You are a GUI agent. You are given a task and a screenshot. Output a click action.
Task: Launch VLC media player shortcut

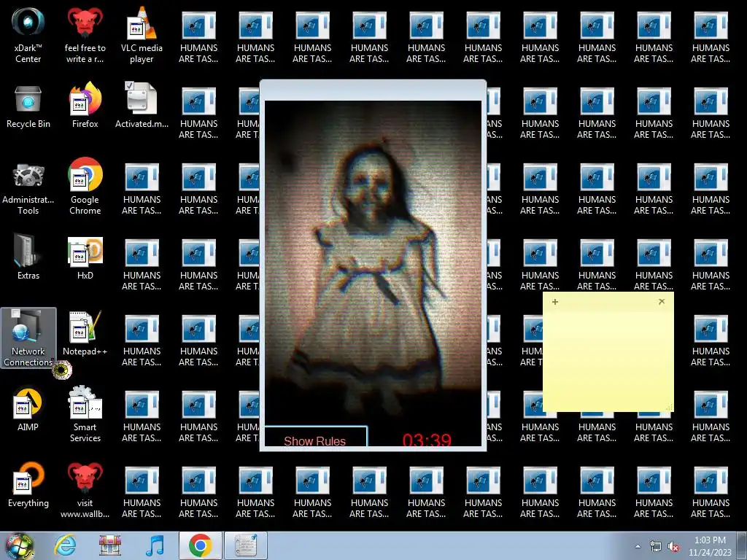142,36
